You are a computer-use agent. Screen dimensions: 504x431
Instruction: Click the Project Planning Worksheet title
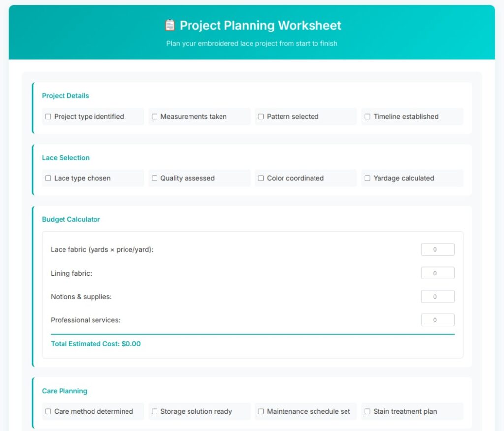coord(260,26)
